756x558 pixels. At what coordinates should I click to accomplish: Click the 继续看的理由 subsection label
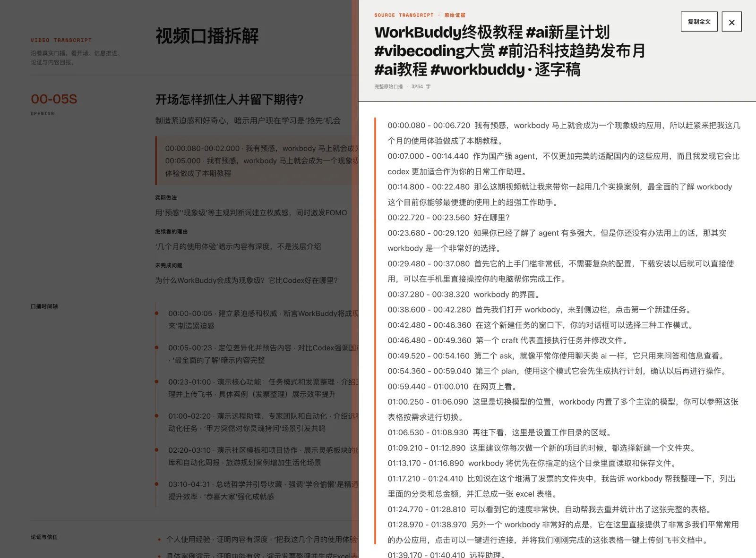click(172, 232)
